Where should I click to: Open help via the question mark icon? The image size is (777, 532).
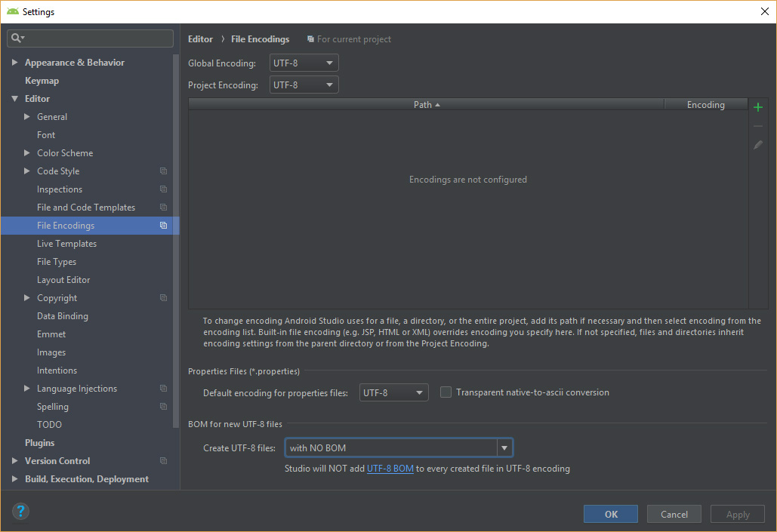20,511
